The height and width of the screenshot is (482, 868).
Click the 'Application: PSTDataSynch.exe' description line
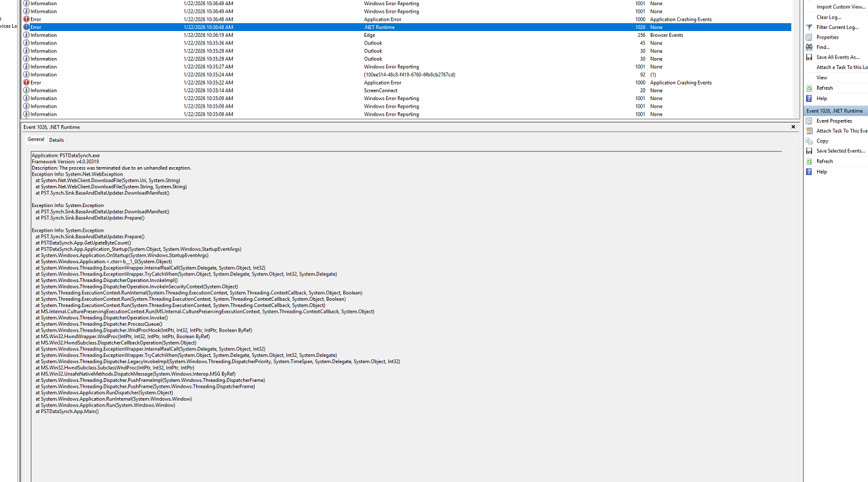click(66, 156)
